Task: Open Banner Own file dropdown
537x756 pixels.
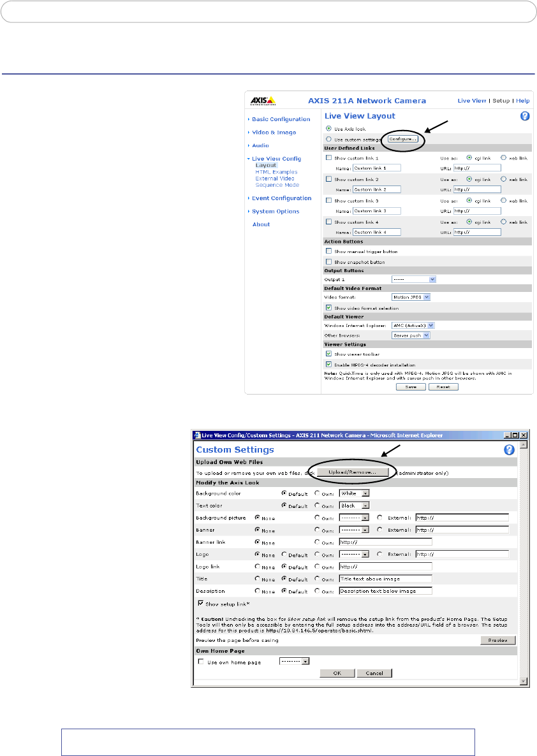Action: [x=354, y=530]
